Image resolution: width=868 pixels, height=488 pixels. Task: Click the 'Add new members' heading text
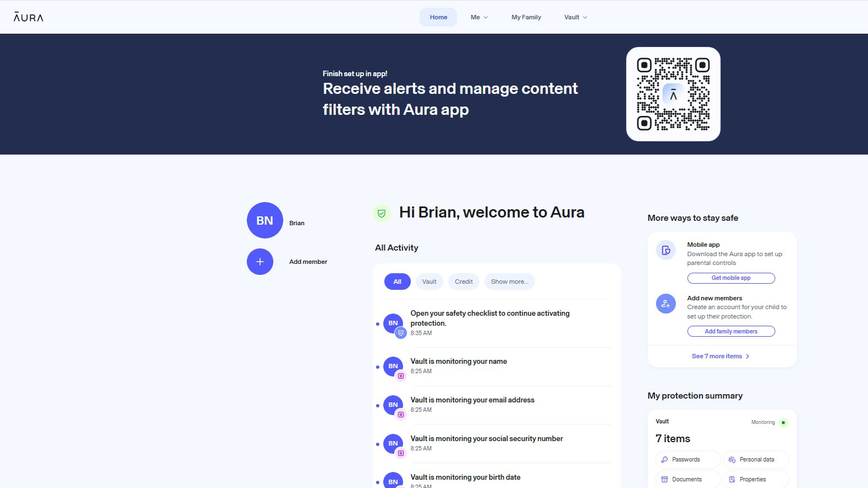[x=714, y=298]
